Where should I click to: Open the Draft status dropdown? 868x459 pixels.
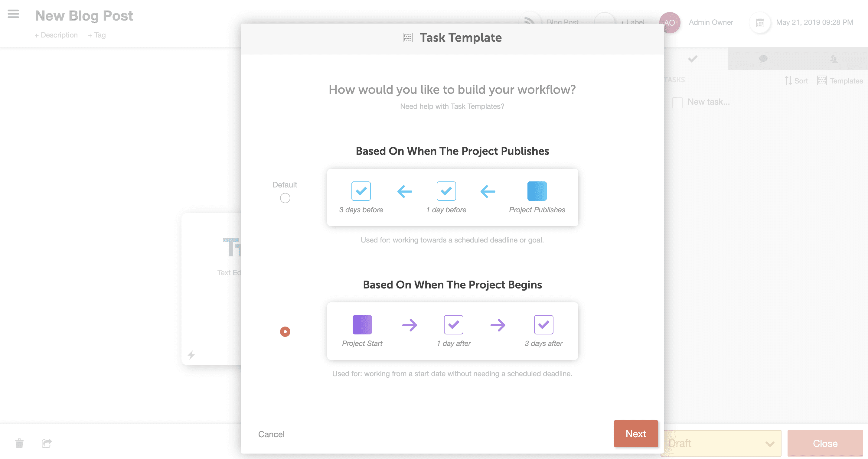click(721, 443)
